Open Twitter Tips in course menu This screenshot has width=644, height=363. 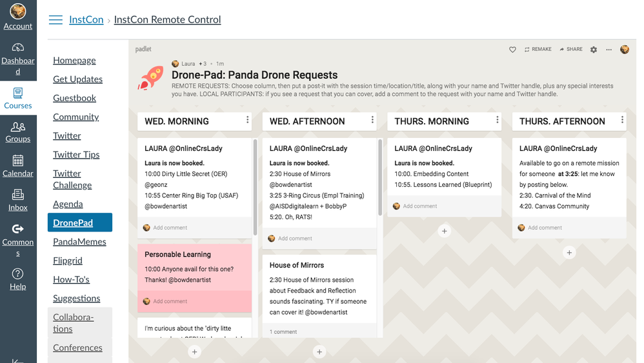(76, 155)
